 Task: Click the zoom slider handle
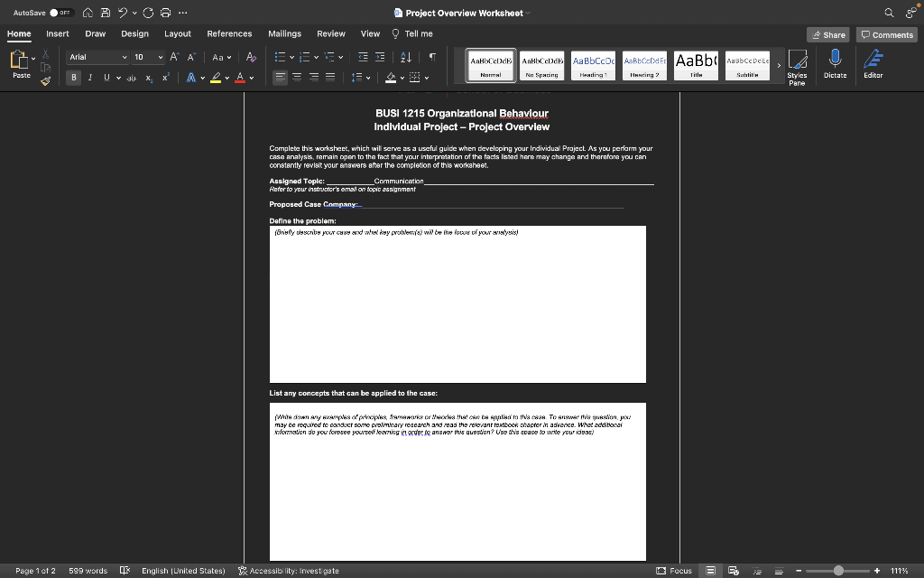pyautogui.click(x=838, y=571)
